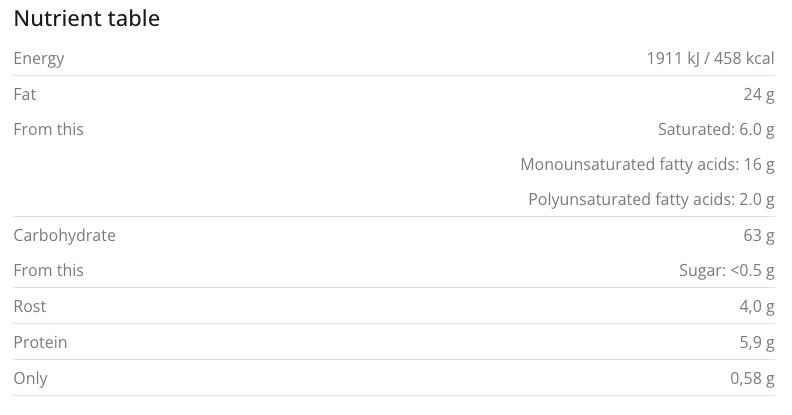Click the Nutrient table heading

[86, 19]
